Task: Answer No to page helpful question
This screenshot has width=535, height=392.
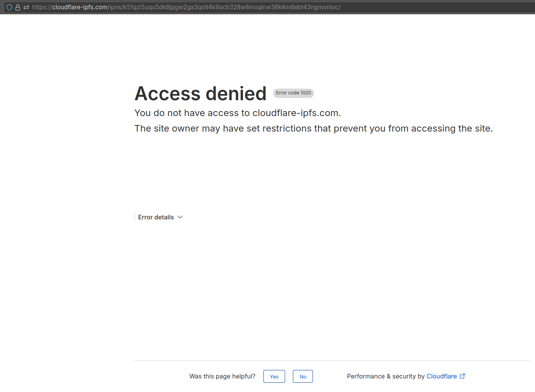Action: (x=303, y=377)
